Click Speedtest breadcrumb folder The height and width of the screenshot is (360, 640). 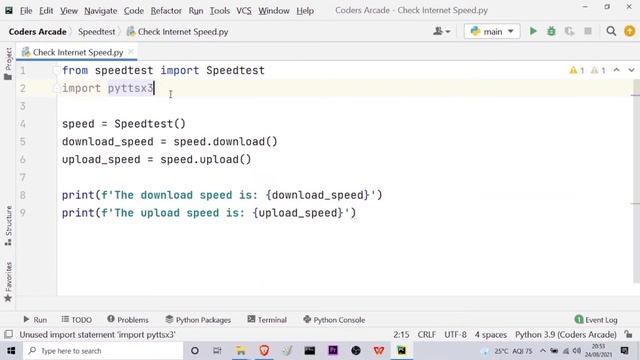pyautogui.click(x=96, y=31)
